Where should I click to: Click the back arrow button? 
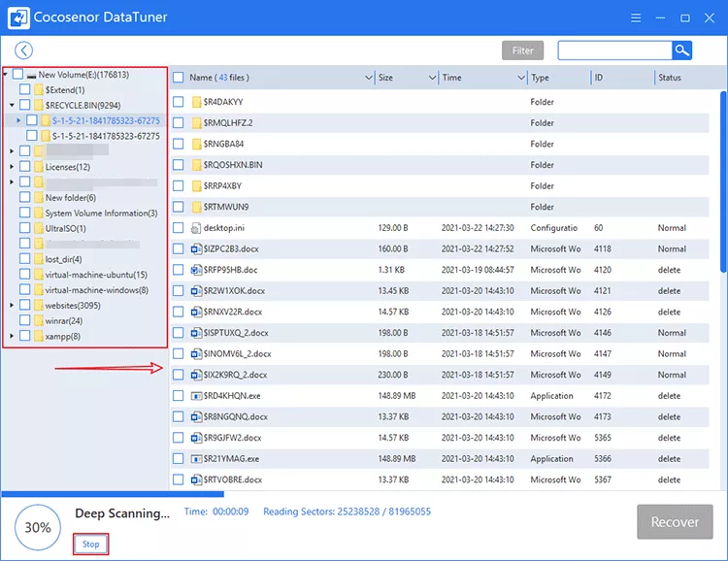pyautogui.click(x=23, y=50)
